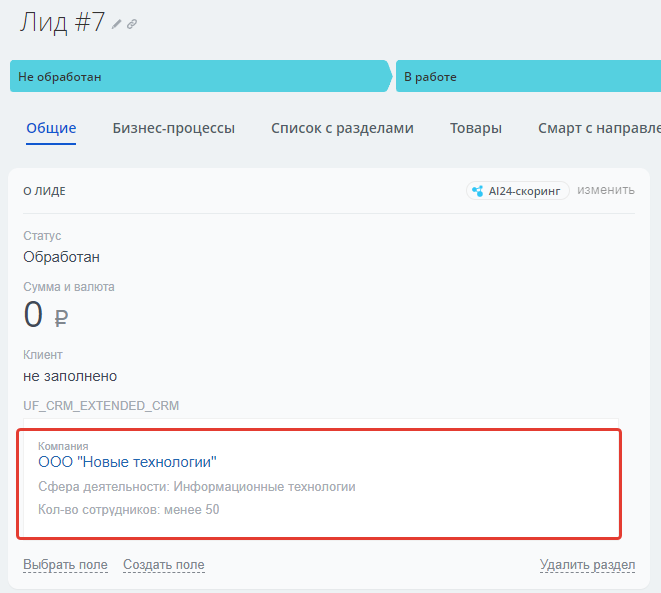Click изменить in the О лиде section

(x=606, y=190)
